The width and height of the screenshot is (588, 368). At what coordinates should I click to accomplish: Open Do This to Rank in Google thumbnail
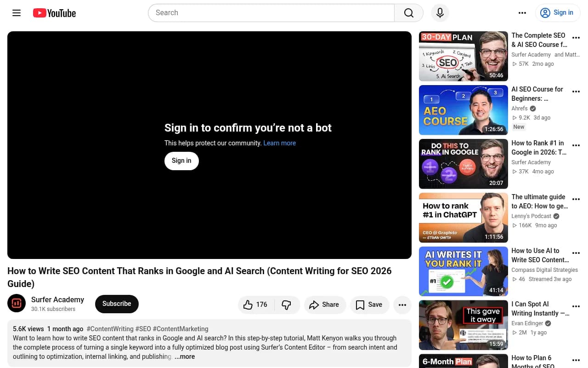pos(463,164)
